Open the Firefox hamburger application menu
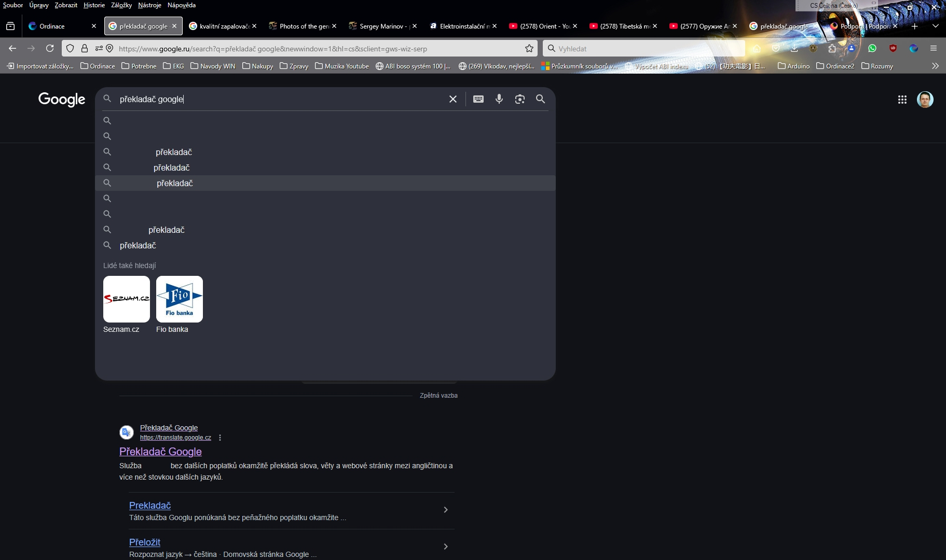 pos(934,48)
